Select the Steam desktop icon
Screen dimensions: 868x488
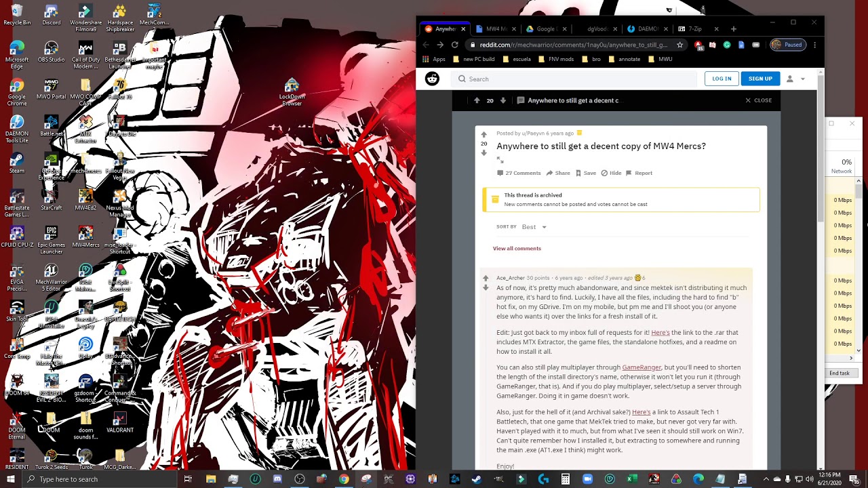(17, 163)
